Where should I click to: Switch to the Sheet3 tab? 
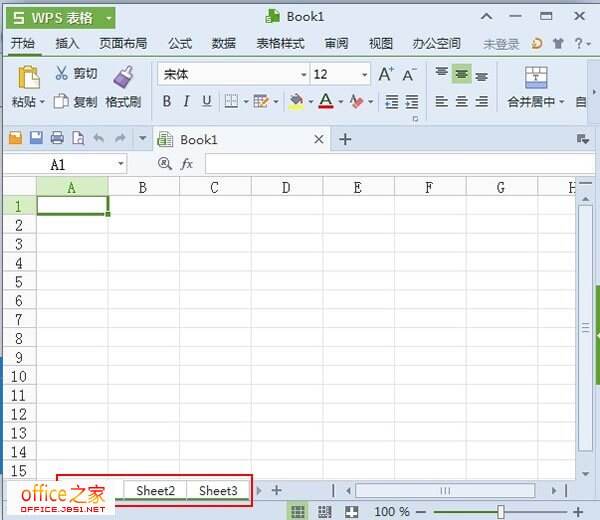tap(218, 491)
